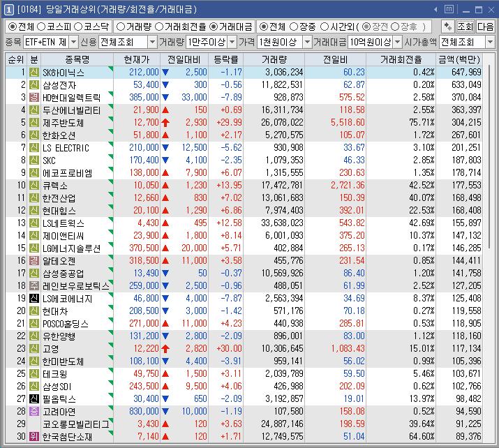Click the 신 badge icon for 현대차
Image resolution: width=499 pixels, height=448 pixels.
click(34, 311)
